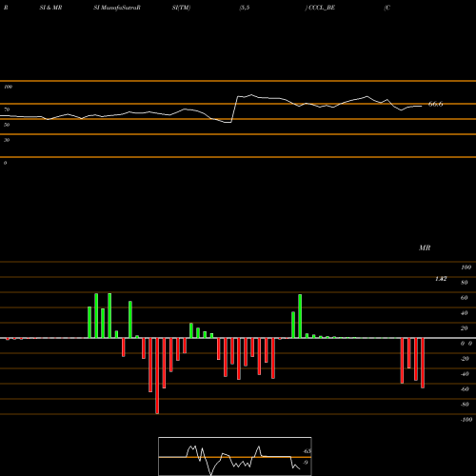This screenshot has width=476, height=476.
Task: Click the -80 label on MR axis
Action: click(x=465, y=405)
